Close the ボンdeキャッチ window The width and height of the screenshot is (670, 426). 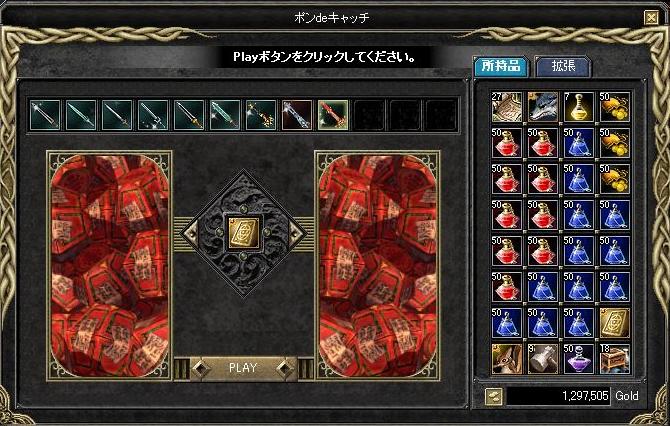click(x=651, y=18)
